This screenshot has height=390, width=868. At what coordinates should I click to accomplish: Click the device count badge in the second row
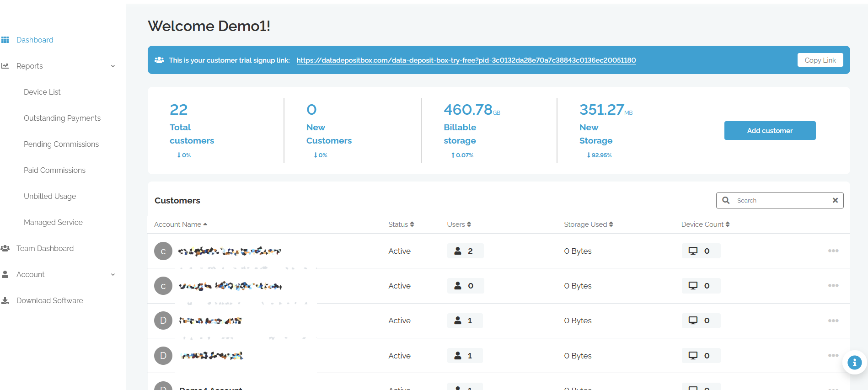701,286
